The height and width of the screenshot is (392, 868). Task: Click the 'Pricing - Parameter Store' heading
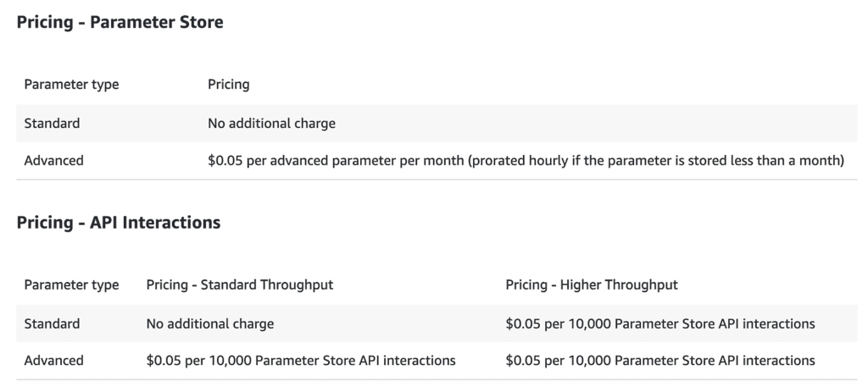click(120, 23)
